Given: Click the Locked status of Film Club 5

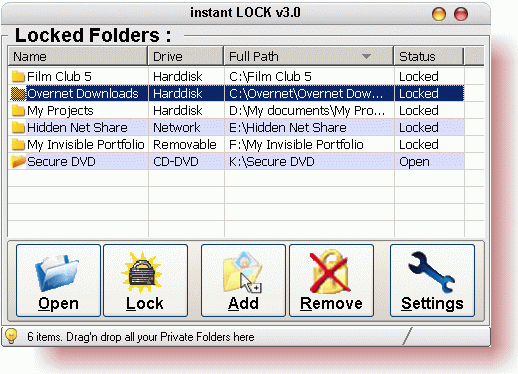Looking at the screenshot, I should click(419, 76).
